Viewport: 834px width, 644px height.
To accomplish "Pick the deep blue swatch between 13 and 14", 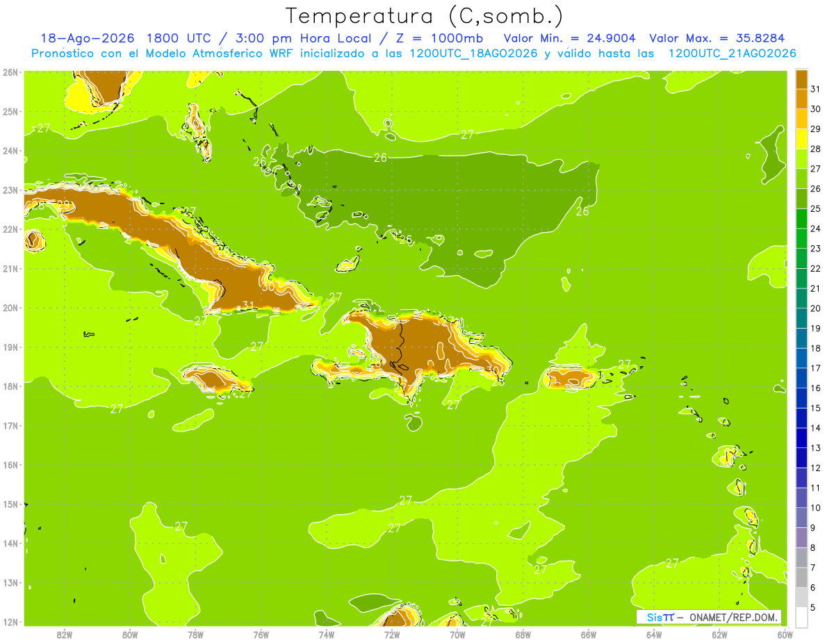I will pyautogui.click(x=801, y=438).
